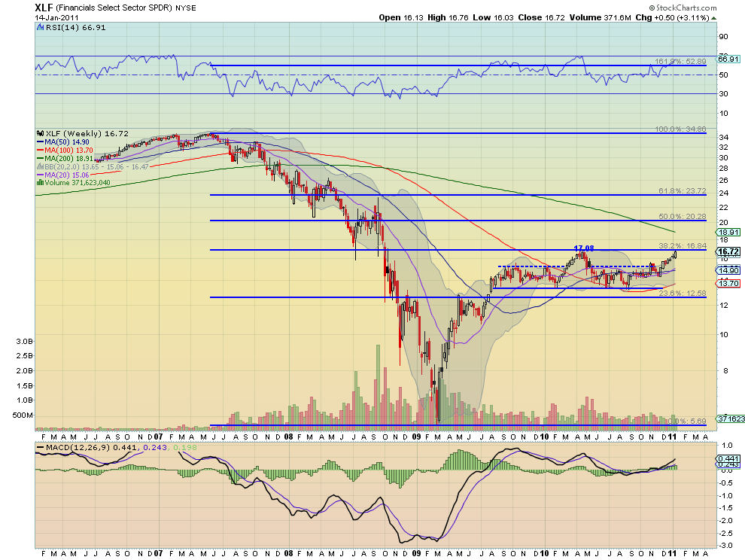
Task: Click the MA(100) 13.70 legend entry
Action: point(68,151)
